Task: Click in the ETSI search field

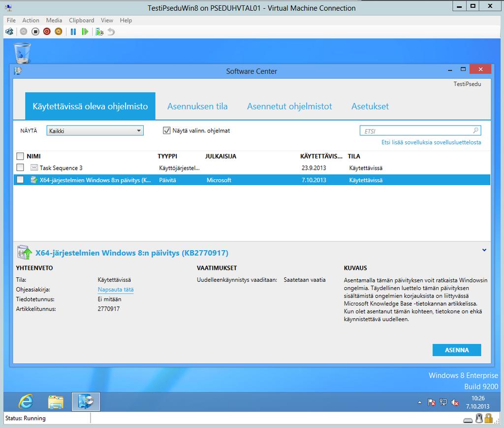Action: point(420,131)
